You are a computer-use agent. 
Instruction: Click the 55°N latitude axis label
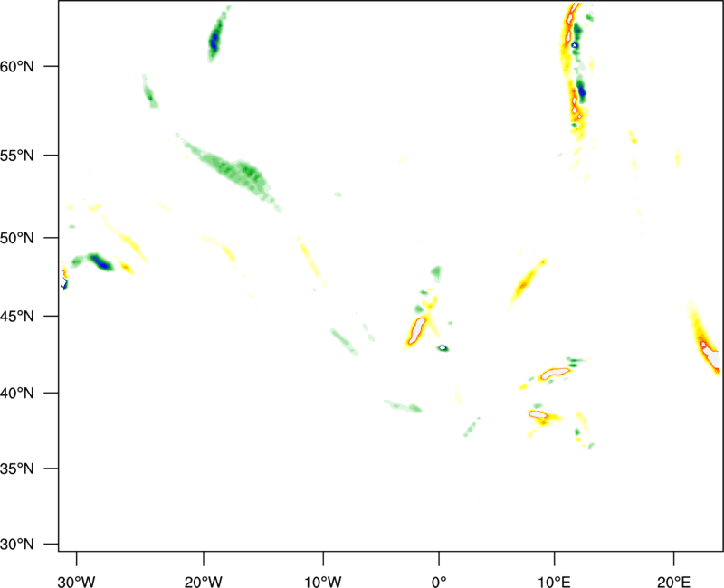(x=17, y=156)
